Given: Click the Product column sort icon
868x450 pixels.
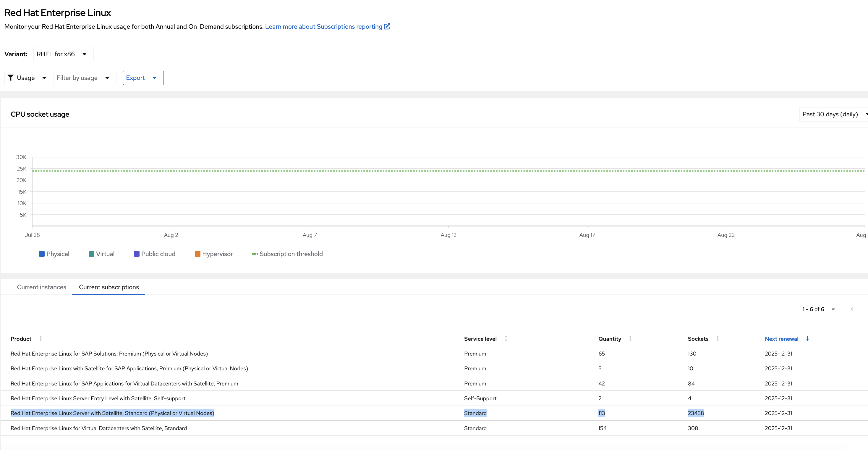Looking at the screenshot, I should [41, 338].
